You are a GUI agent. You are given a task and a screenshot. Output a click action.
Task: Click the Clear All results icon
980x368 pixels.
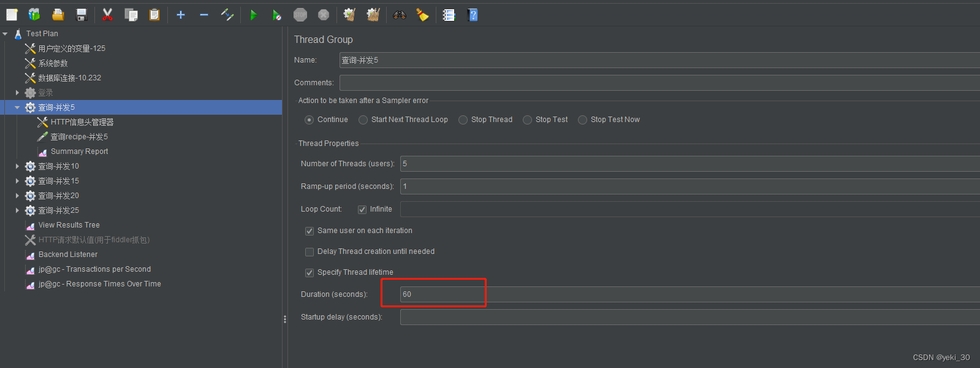click(x=373, y=15)
